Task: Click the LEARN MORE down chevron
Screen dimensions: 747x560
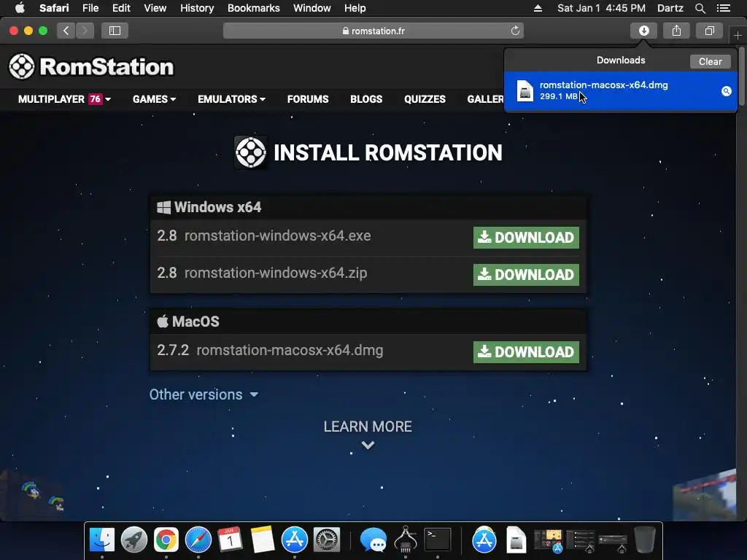Action: [x=368, y=446]
